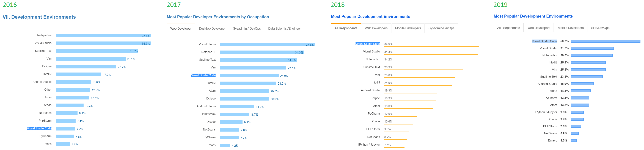Click the 38.8% Visual Studio bar in 2017
644x150 pixels.
(x=267, y=45)
